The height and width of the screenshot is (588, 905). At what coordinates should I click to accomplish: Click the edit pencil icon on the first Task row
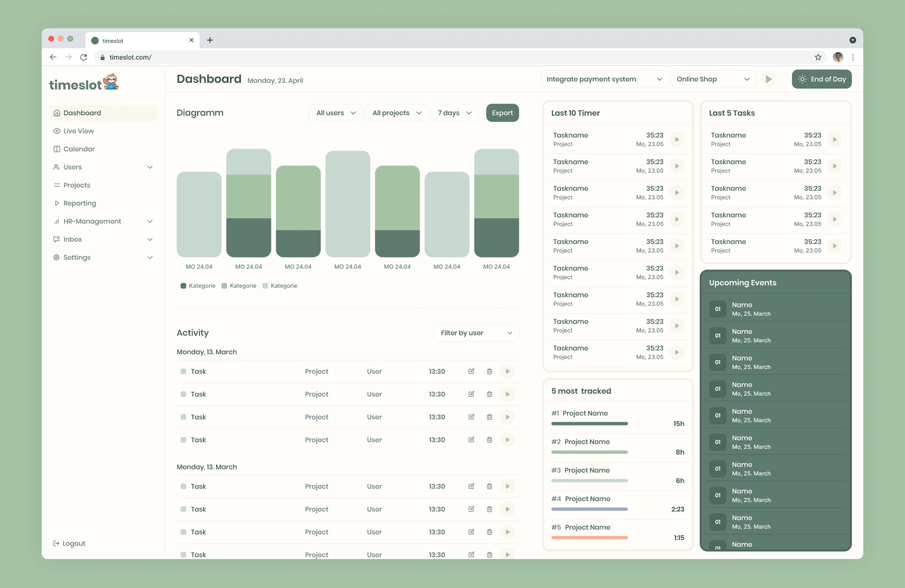pos(471,371)
